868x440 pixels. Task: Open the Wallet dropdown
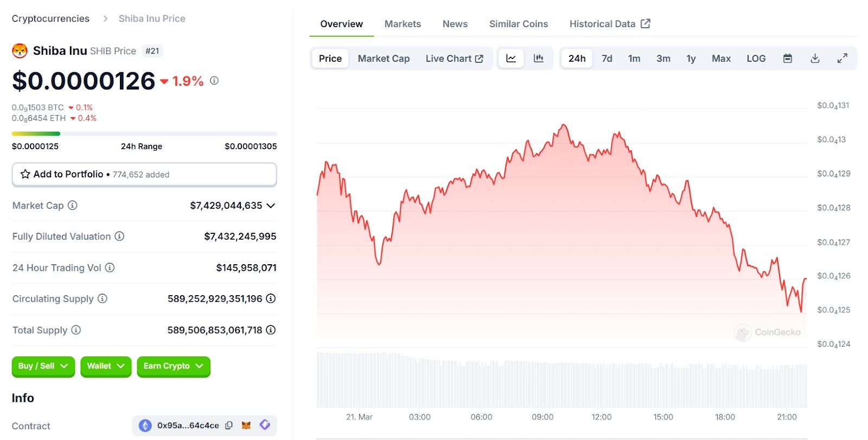point(105,366)
